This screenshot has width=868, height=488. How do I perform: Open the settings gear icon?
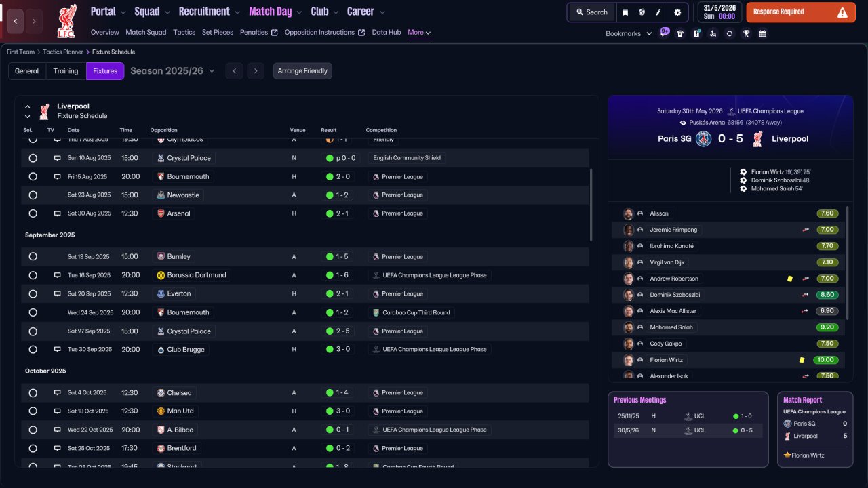coord(677,12)
